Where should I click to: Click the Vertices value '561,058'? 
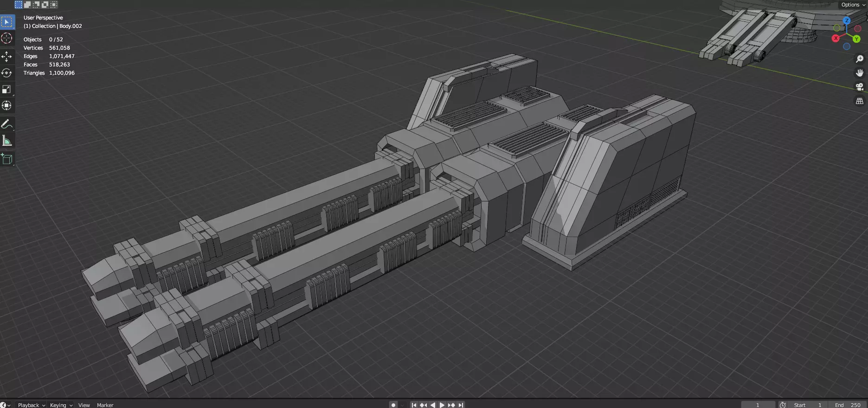click(x=59, y=48)
